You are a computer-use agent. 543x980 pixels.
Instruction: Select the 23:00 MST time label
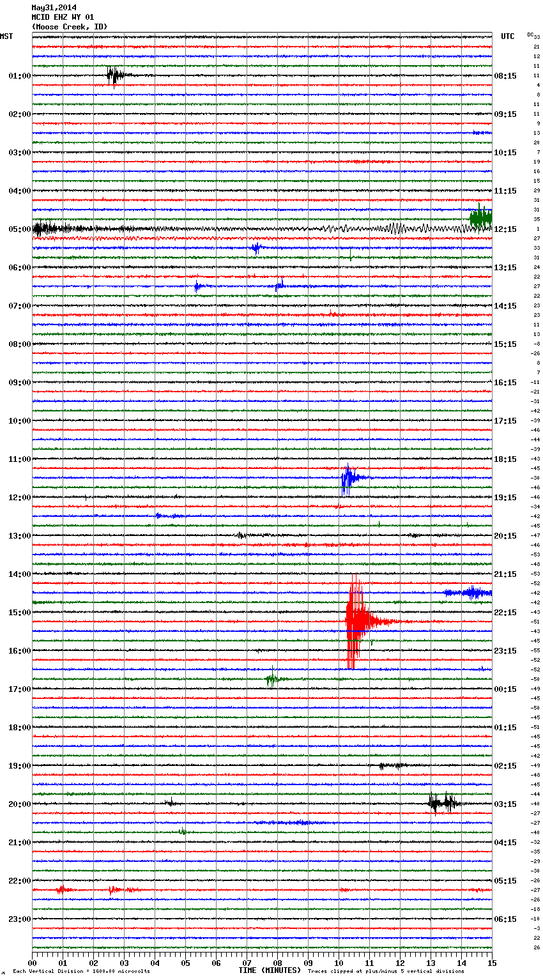tap(20, 919)
